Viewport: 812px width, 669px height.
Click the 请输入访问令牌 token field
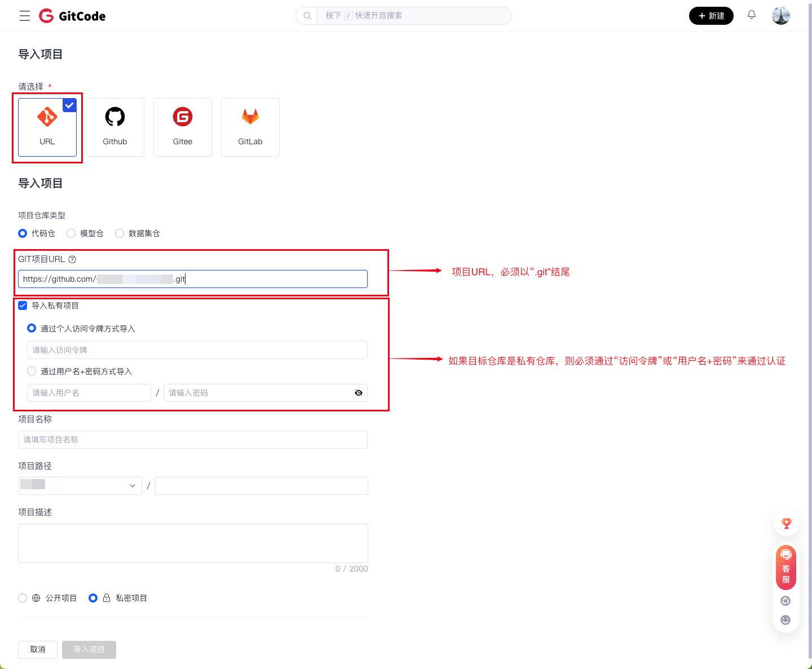[197, 350]
